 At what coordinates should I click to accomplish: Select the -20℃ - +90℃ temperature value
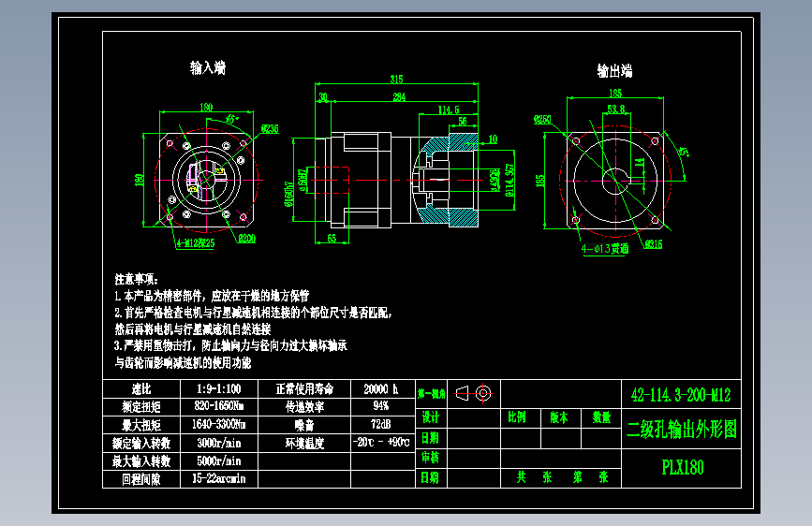(x=381, y=442)
